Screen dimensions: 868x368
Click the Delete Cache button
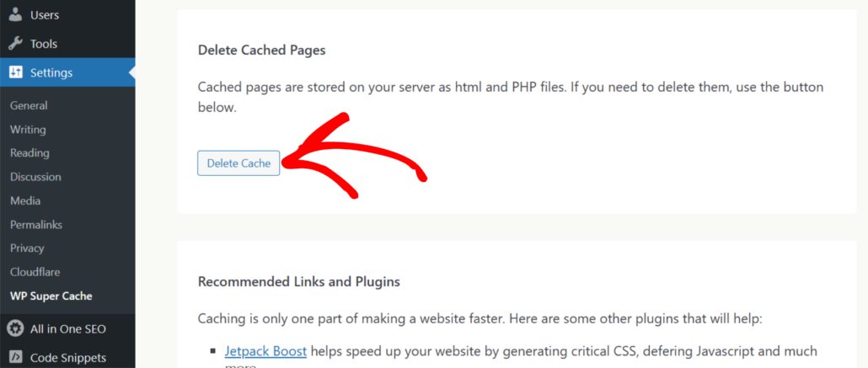pos(238,163)
